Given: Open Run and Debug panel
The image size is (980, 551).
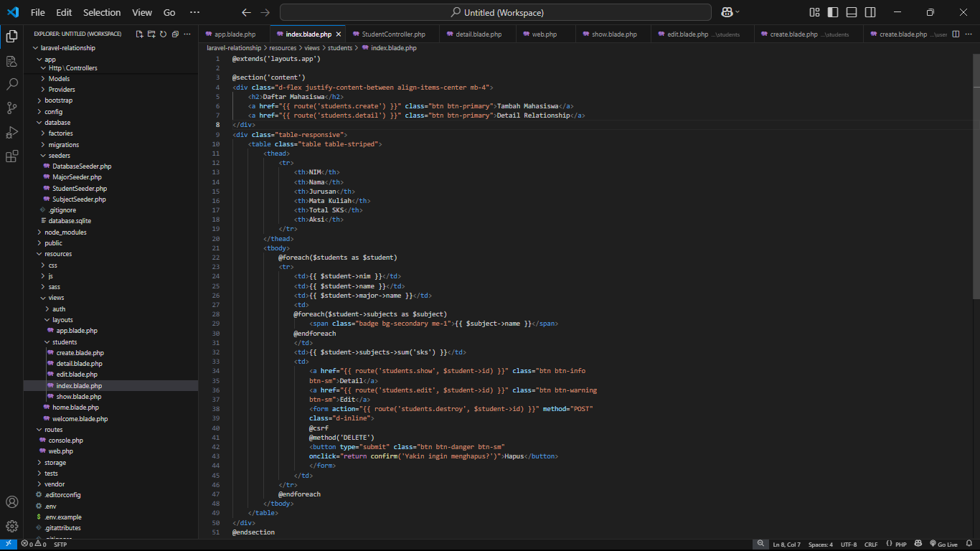Looking at the screenshot, I should tap(11, 133).
